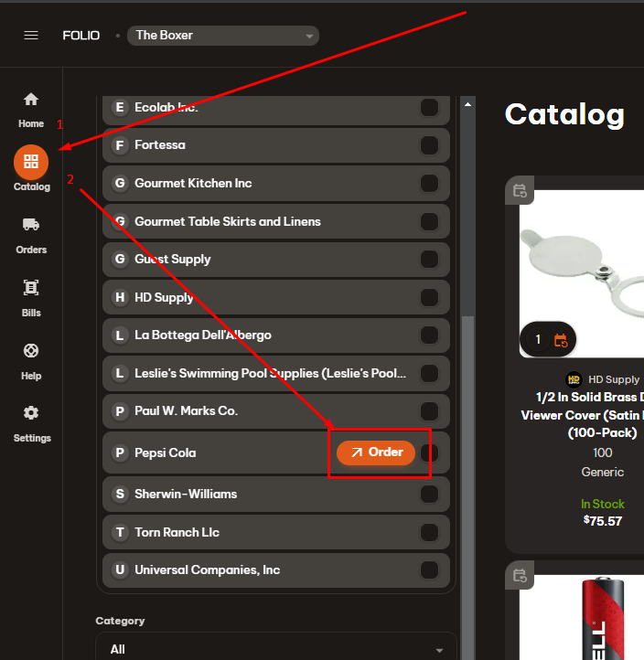Click the quantity 1 cart button on product

click(548, 340)
